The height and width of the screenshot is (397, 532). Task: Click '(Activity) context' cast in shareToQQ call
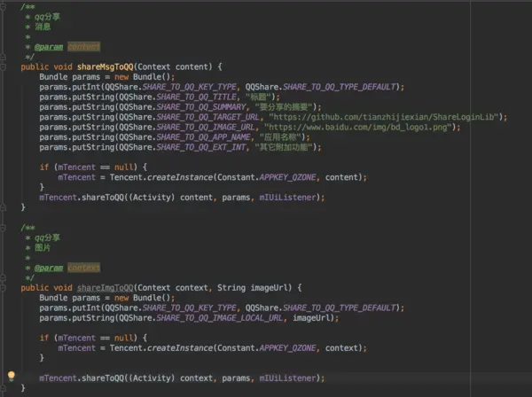pyautogui.click(x=170, y=378)
